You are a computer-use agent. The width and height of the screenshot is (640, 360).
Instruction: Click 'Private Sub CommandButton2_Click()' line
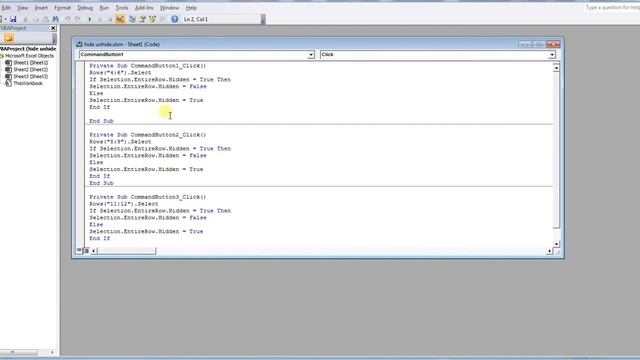(148, 135)
